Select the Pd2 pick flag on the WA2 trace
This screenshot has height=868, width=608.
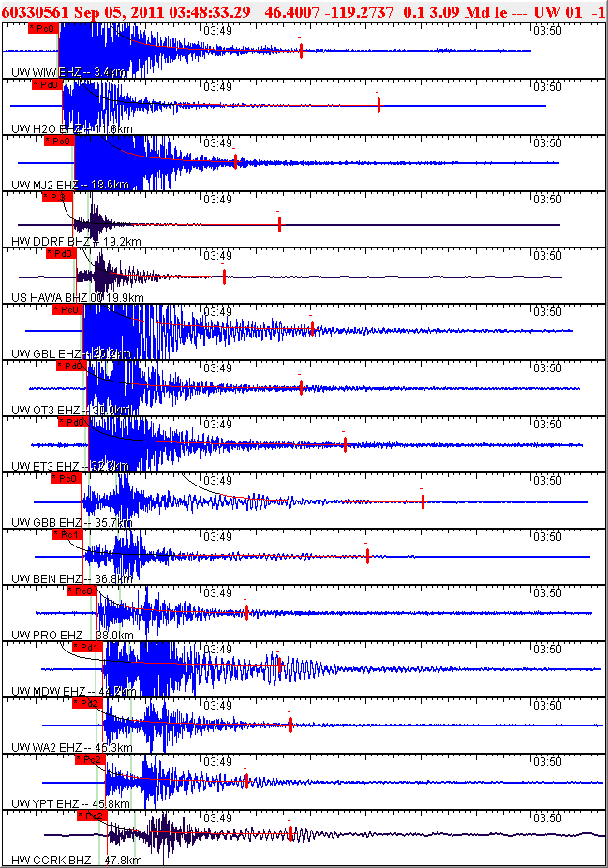[x=87, y=704]
